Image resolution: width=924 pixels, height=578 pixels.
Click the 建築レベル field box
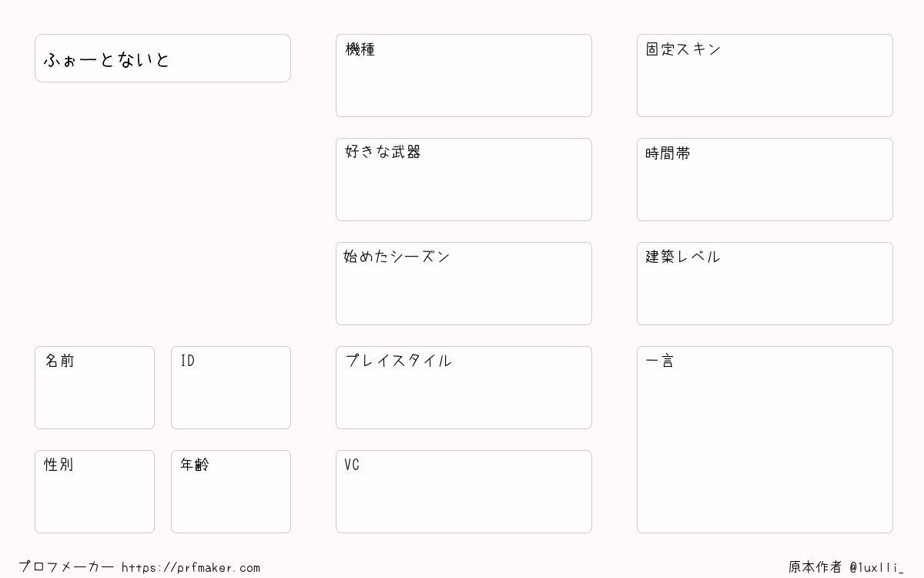pyautogui.click(x=765, y=284)
